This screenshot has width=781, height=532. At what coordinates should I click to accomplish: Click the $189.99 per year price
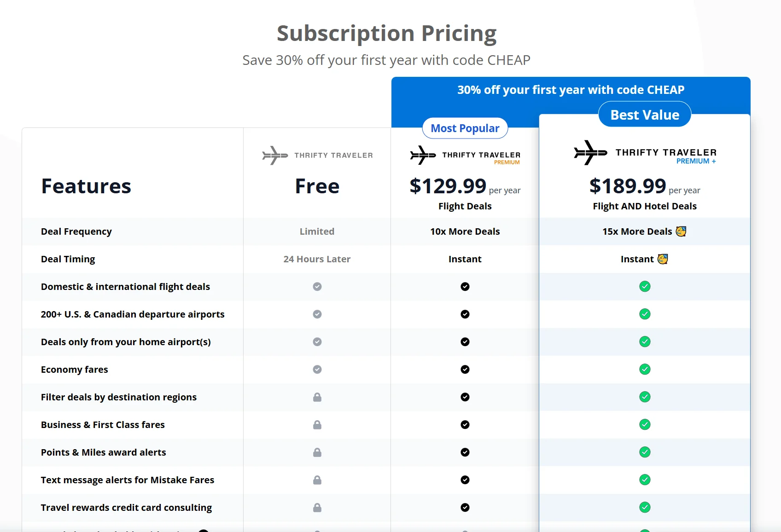(645, 186)
